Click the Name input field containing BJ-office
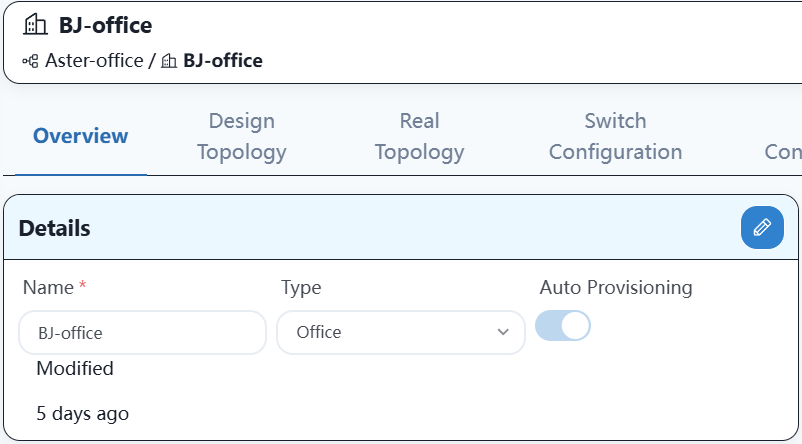Viewport: 802px width, 444px height. pos(142,332)
